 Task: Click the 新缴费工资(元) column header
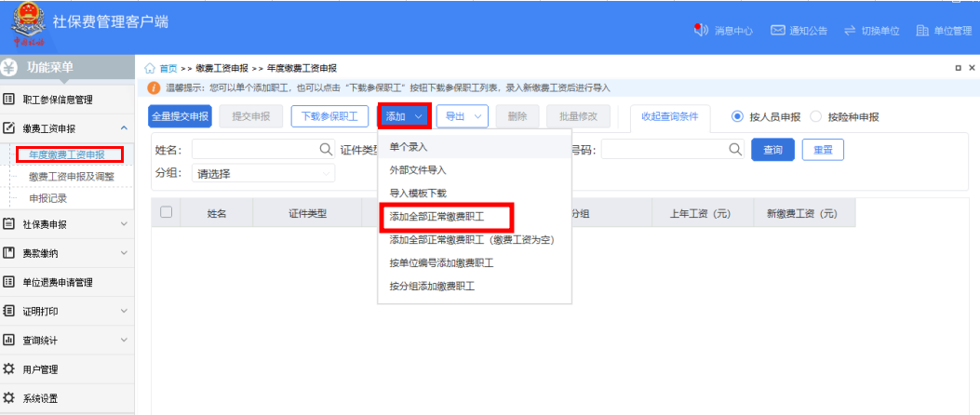[803, 212]
